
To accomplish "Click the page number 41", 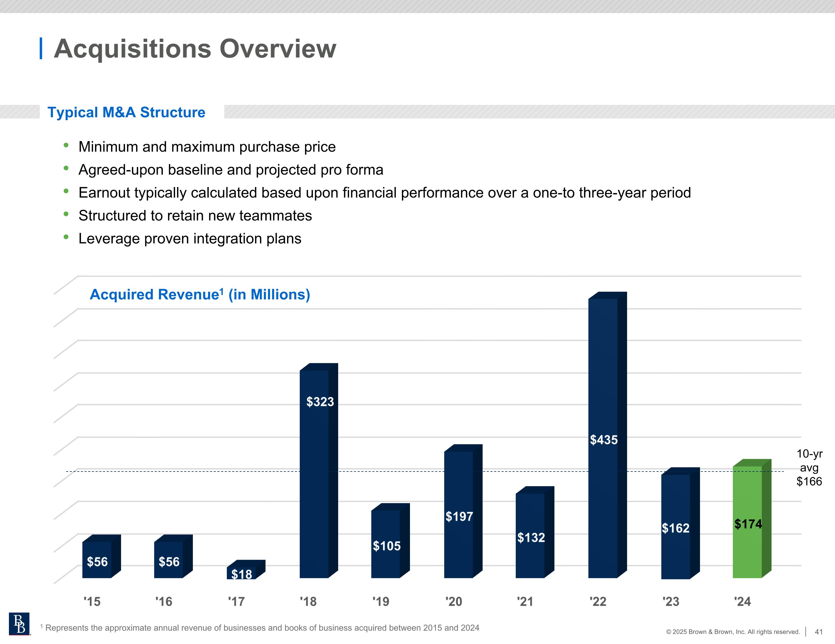I will [819, 632].
